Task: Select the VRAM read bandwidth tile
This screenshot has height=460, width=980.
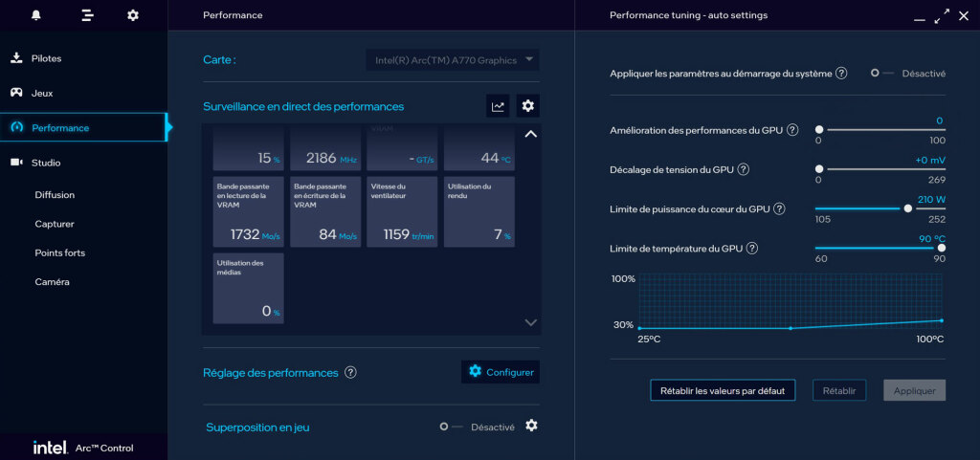Action: [248, 211]
